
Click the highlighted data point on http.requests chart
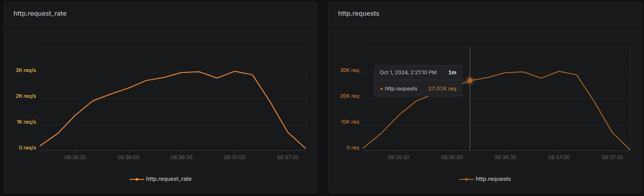(x=470, y=81)
